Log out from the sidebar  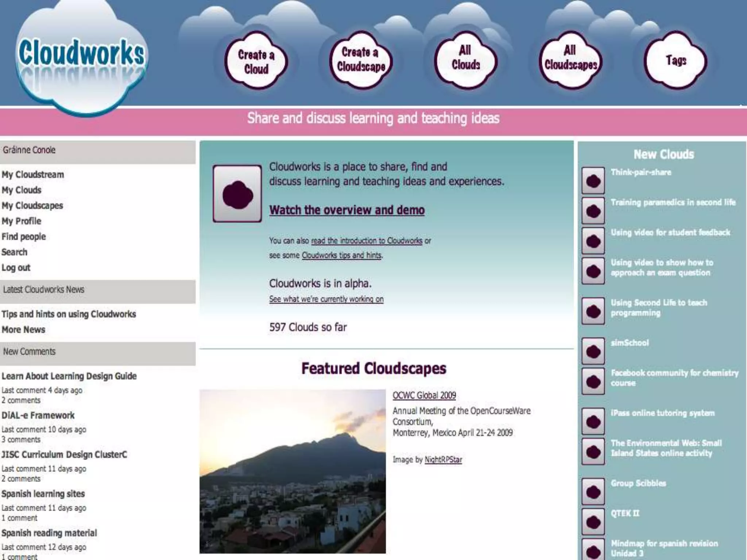(16, 268)
